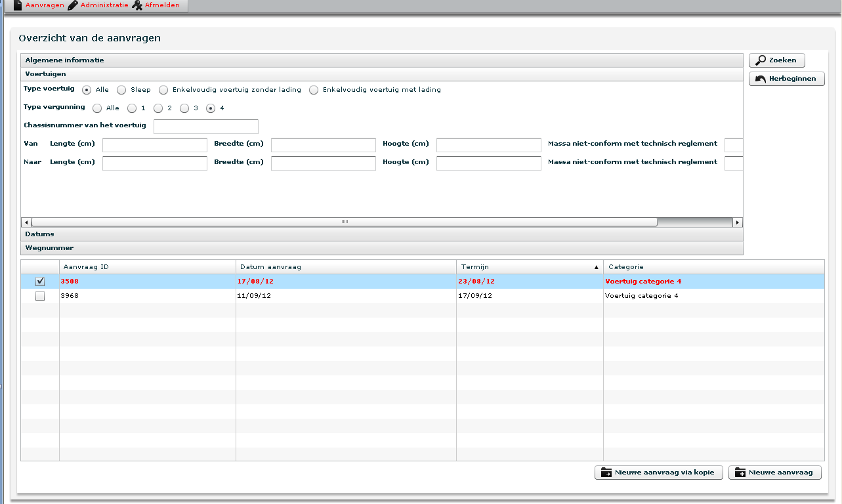Click the Termijn value 23/08/12

click(476, 282)
